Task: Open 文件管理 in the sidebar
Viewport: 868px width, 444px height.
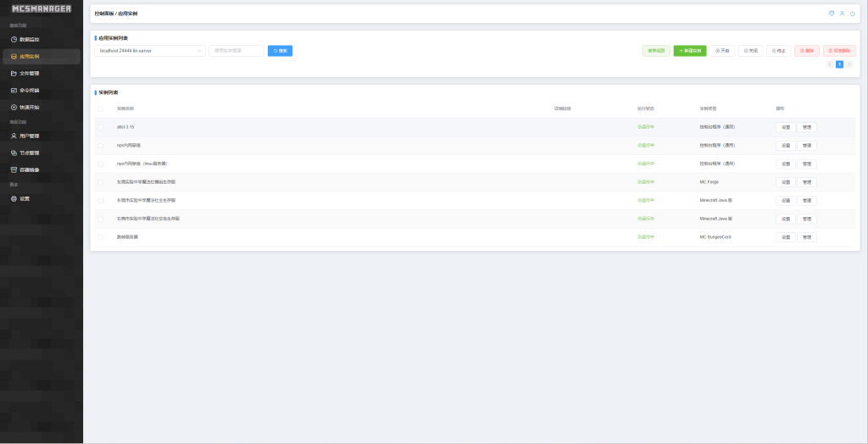Action: click(x=30, y=73)
